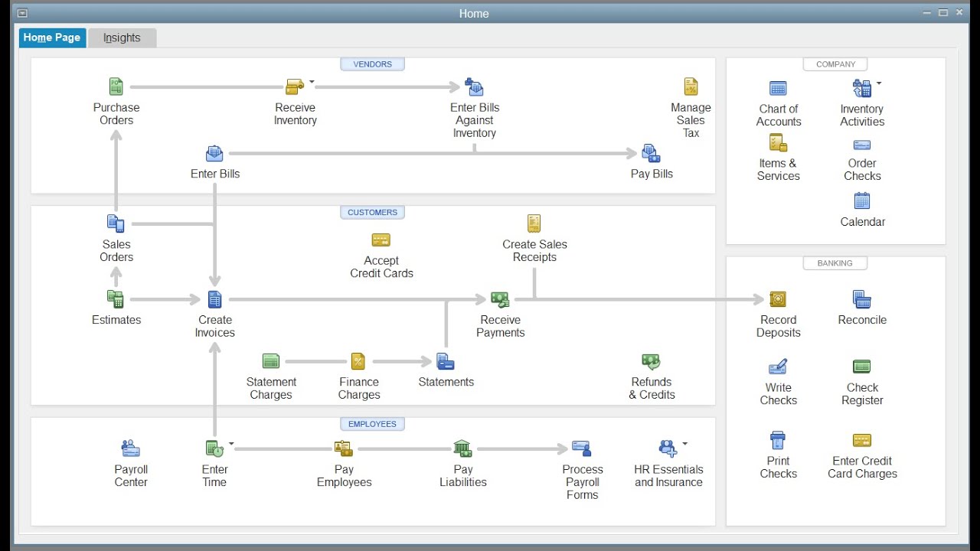Switch to the Insights tab
The width and height of the screenshot is (980, 551).
(122, 37)
